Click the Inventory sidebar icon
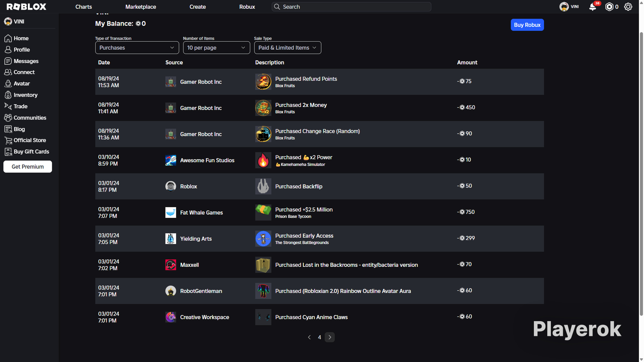Image resolution: width=644 pixels, height=362 pixels. (8, 95)
